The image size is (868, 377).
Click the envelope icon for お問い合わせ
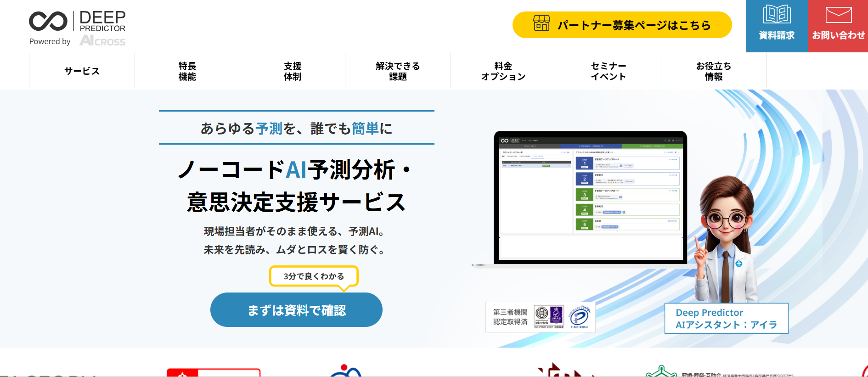[838, 15]
